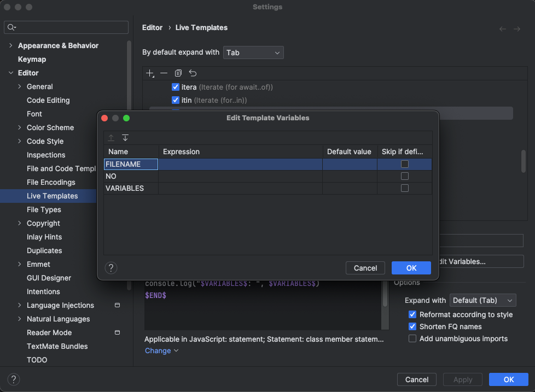Open Inlay Hints settings
The image size is (535, 392).
tap(44, 237)
